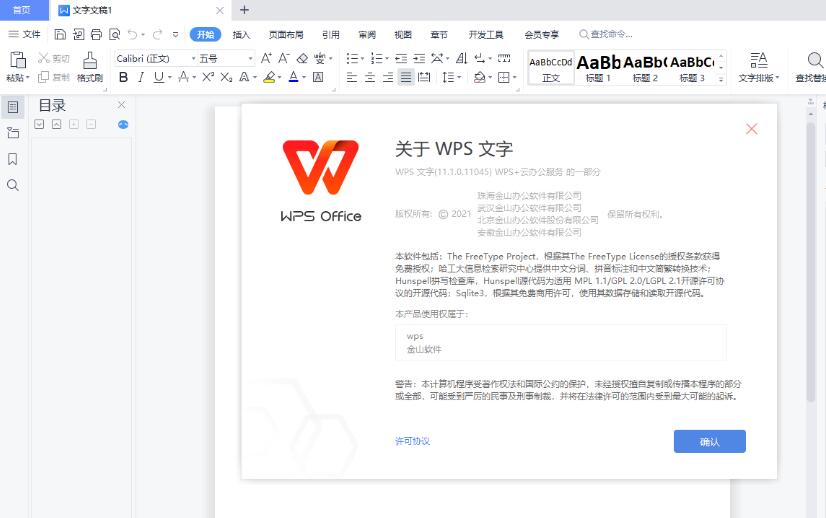The height and width of the screenshot is (518, 826).
Task: Open the 许可协议 license link
Action: tap(412, 441)
